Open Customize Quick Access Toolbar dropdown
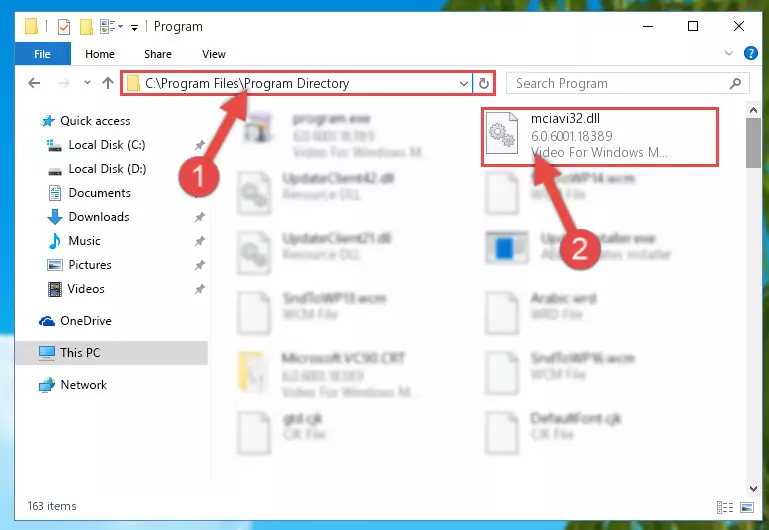The width and height of the screenshot is (769, 530). (x=134, y=27)
